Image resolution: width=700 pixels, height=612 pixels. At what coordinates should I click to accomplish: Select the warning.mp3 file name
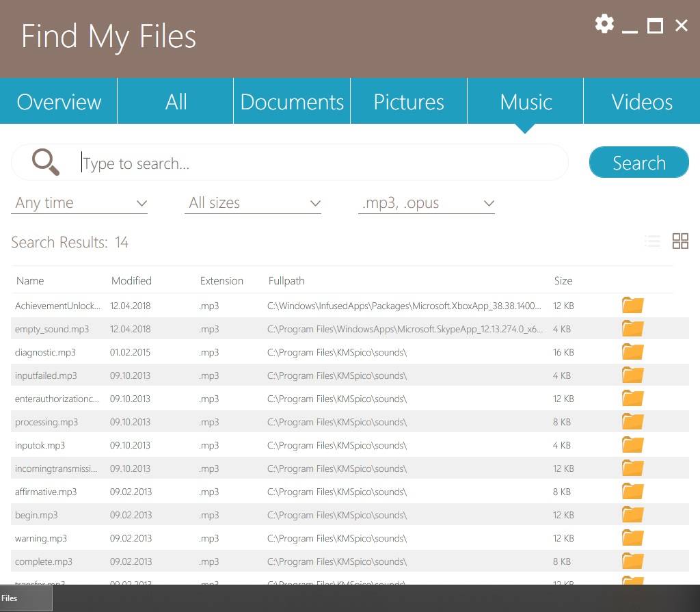click(x=40, y=538)
